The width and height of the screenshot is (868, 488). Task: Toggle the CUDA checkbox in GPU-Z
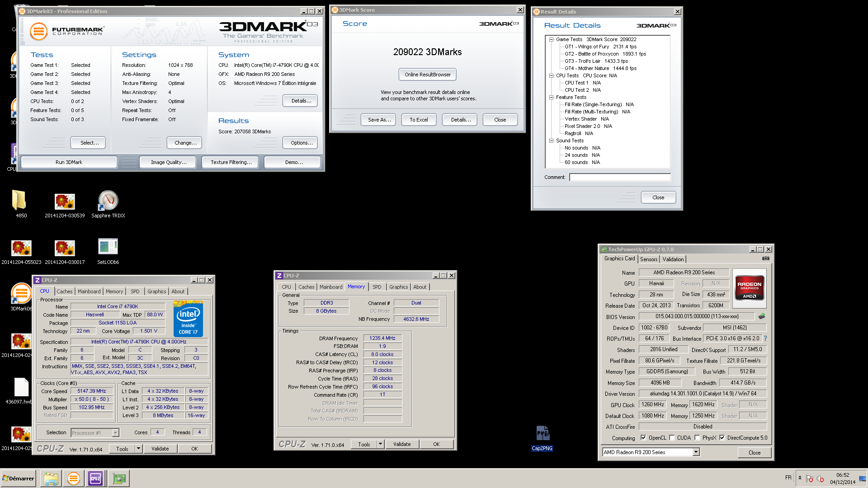point(672,437)
